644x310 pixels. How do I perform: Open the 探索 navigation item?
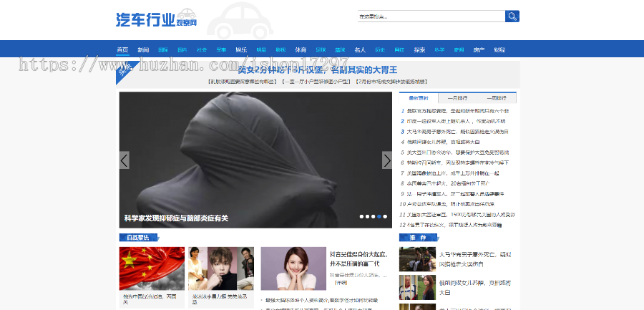pyautogui.click(x=419, y=49)
